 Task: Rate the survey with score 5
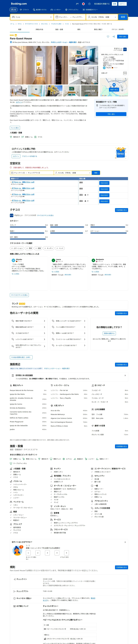click(x=66, y=553)
